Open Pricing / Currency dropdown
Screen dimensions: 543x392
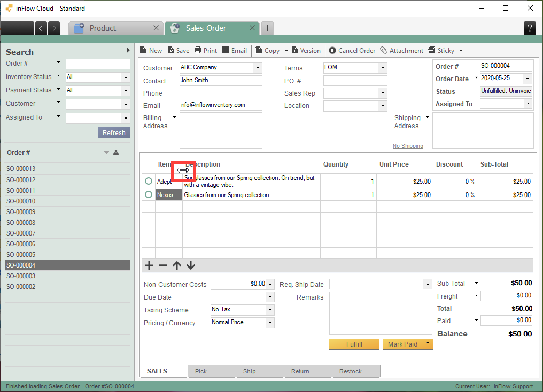[270, 323]
